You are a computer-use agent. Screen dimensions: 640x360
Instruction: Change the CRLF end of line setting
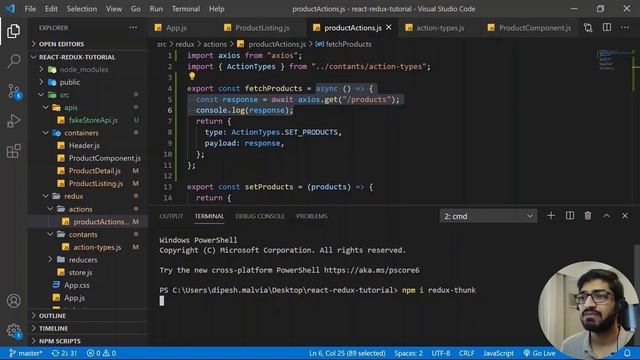tap(467, 353)
